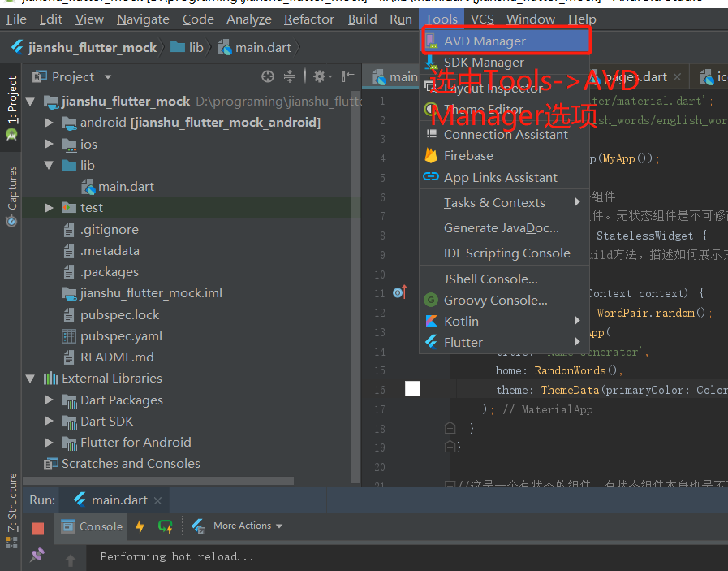
Task: Open the File menu
Action: [16, 19]
